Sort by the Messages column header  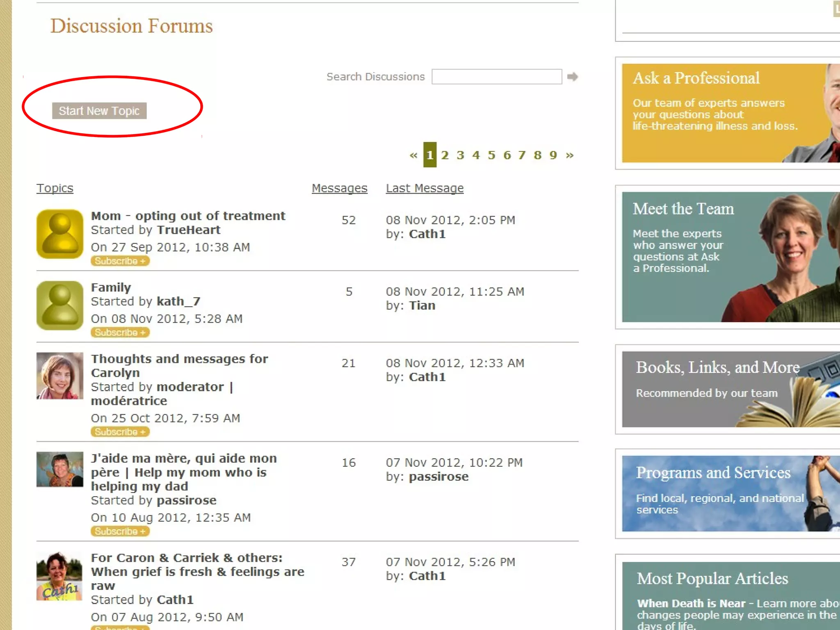pos(339,188)
